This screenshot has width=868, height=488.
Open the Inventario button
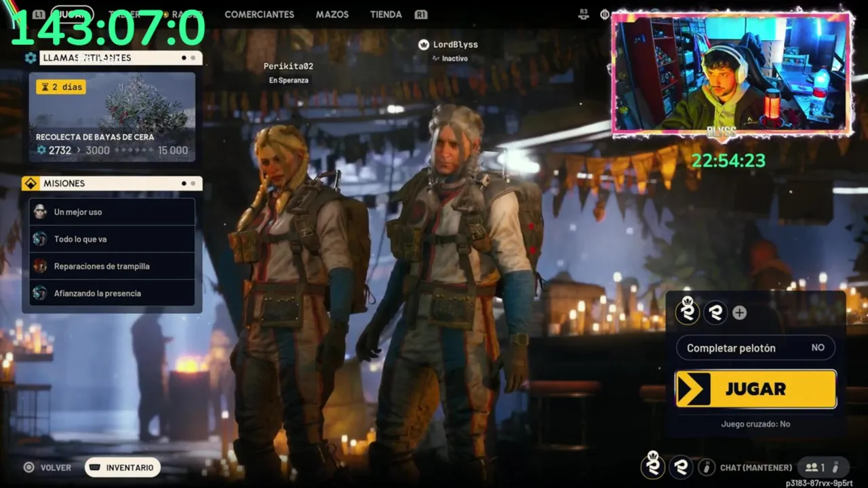point(123,468)
